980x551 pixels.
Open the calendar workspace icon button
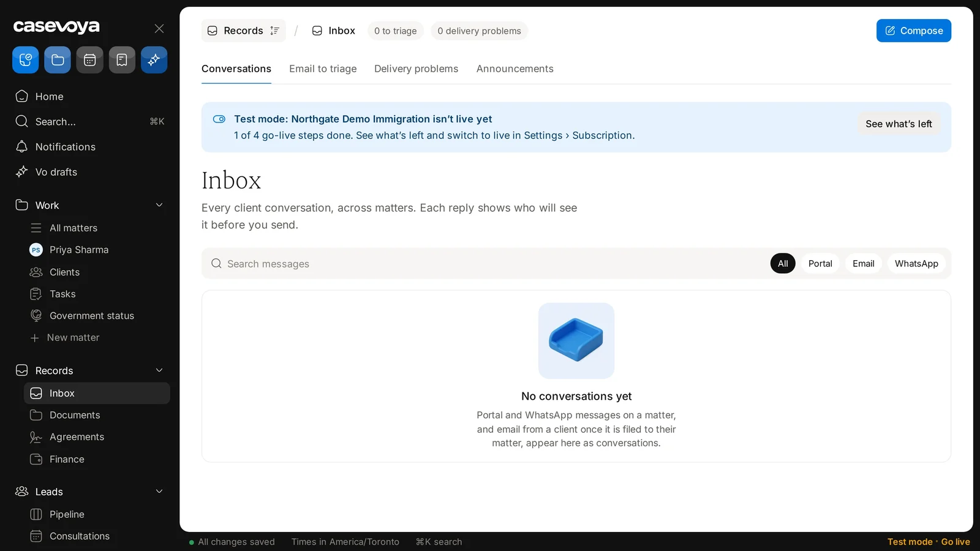coord(89,60)
